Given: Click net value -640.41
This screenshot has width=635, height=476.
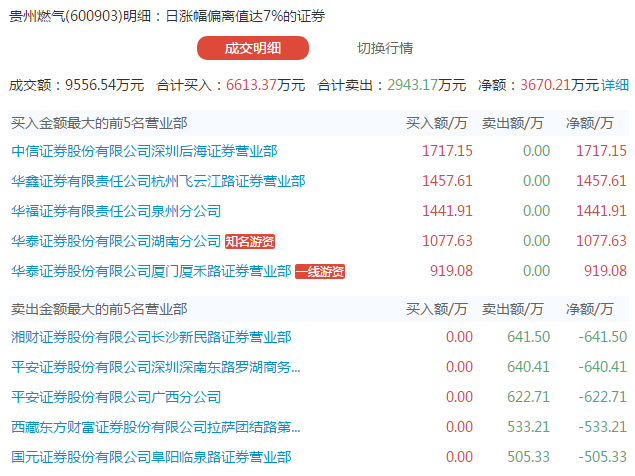Looking at the screenshot, I should pos(603,367).
